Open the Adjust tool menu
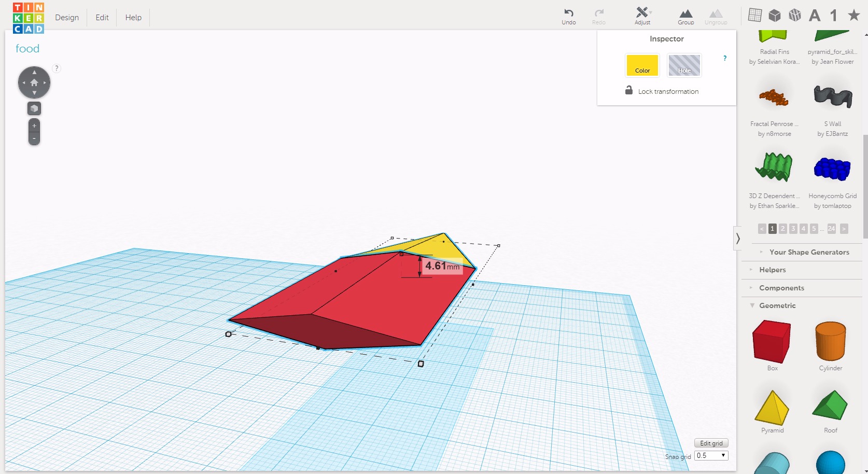The width and height of the screenshot is (868, 474). (x=642, y=16)
